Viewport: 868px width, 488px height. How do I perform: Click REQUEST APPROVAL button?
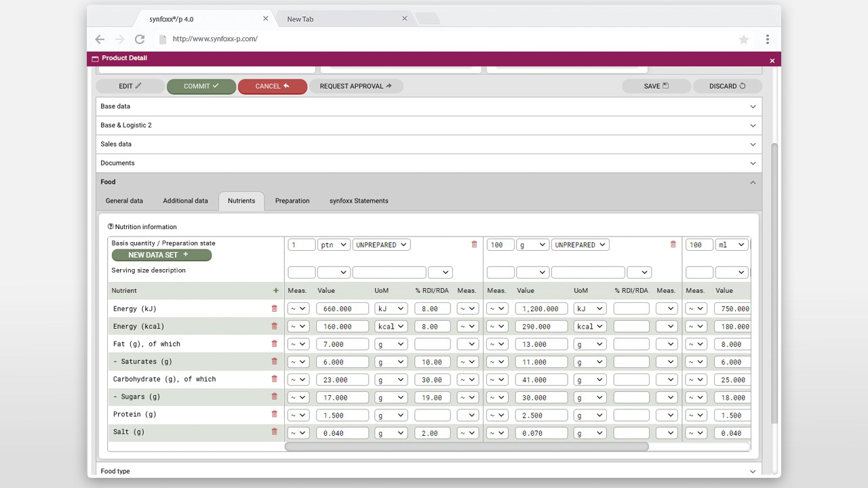[356, 86]
